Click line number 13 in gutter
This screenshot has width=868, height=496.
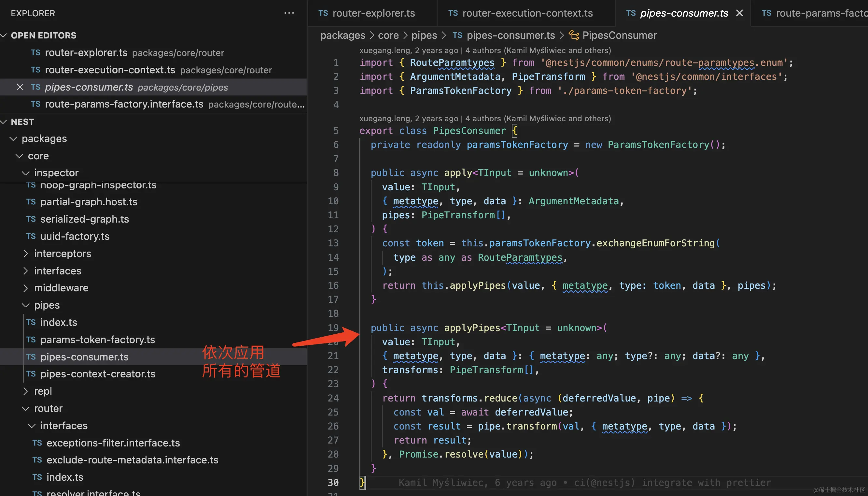[333, 243]
